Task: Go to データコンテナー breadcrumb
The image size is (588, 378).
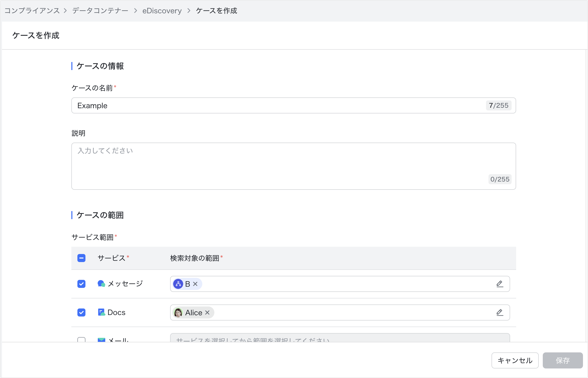Action: point(100,11)
